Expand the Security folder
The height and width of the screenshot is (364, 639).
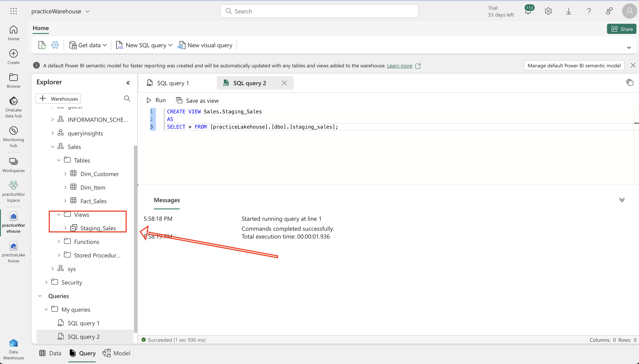[46, 282]
